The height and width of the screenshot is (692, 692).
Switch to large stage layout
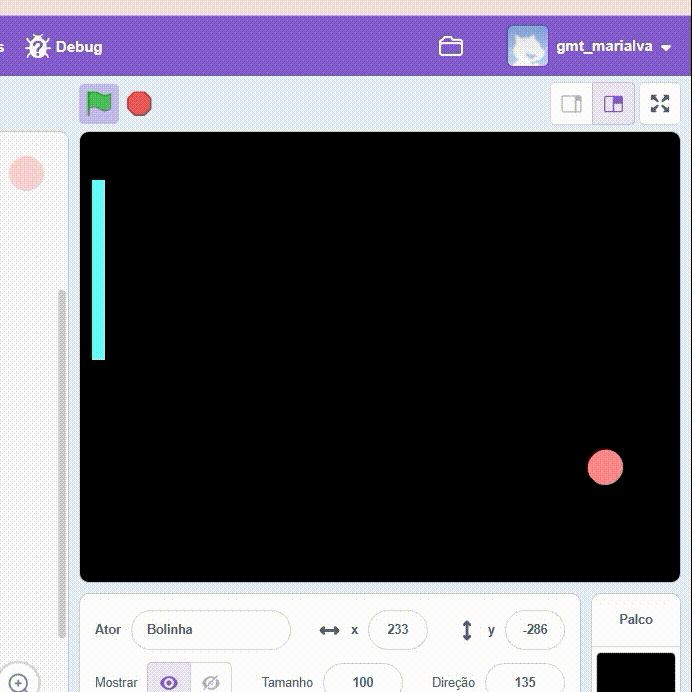pyautogui.click(x=613, y=104)
